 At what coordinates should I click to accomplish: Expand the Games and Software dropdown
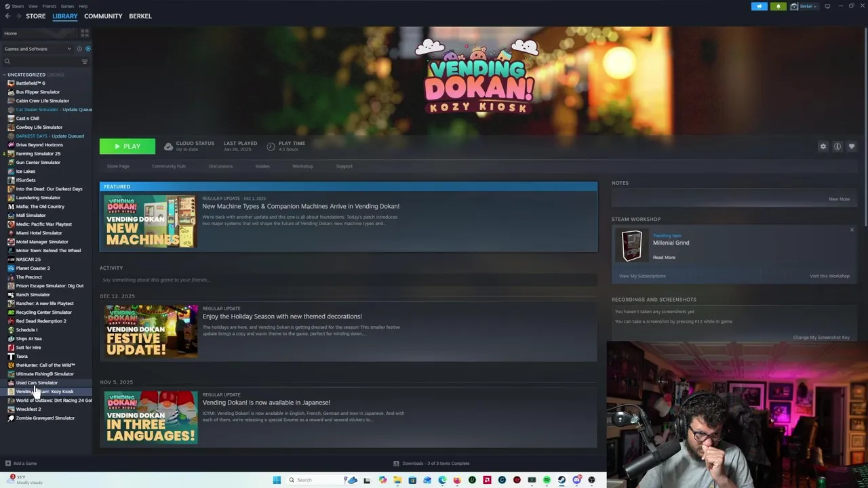(x=37, y=49)
